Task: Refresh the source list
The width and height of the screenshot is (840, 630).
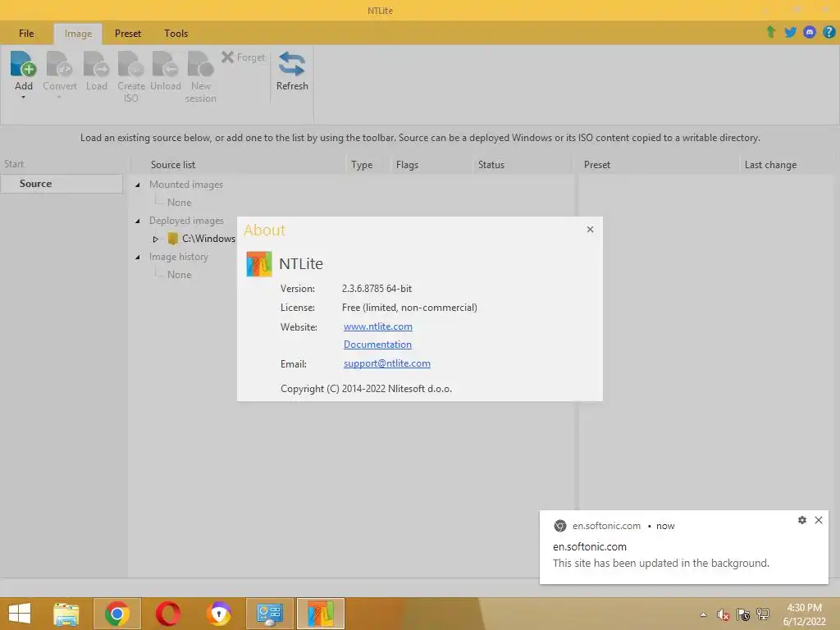Action: [292, 71]
